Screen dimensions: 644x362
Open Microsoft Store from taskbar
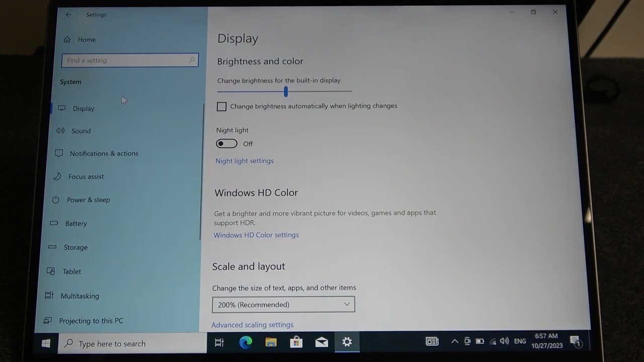[296, 342]
